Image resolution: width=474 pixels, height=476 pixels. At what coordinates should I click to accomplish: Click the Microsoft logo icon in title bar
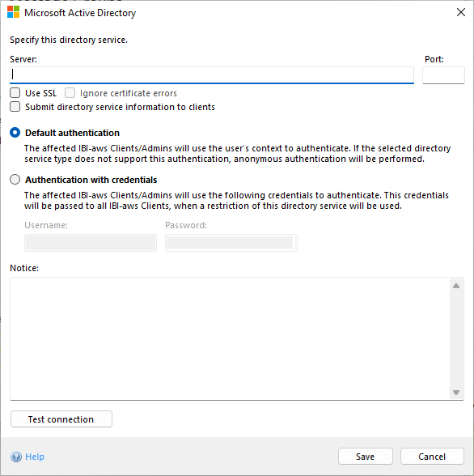point(13,12)
